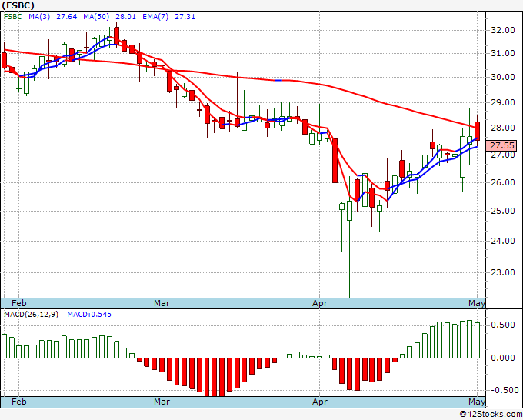Click the highlighted 27.55 current price tag
Image resolution: width=523 pixels, height=420 pixels.
501,145
